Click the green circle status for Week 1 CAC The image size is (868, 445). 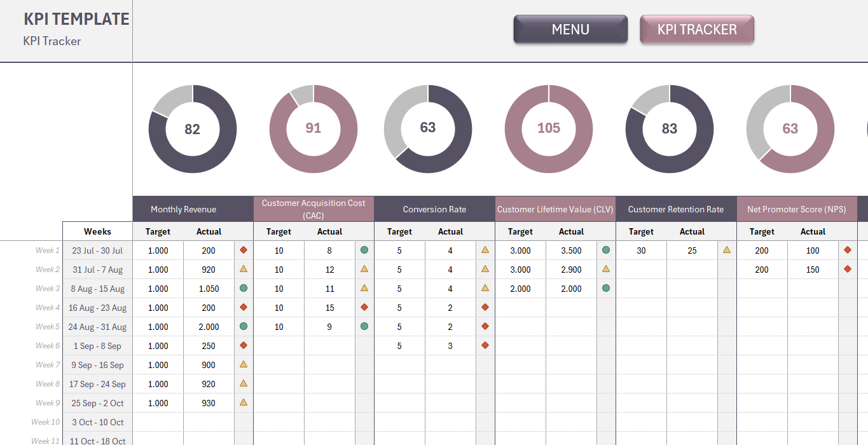[x=364, y=250]
